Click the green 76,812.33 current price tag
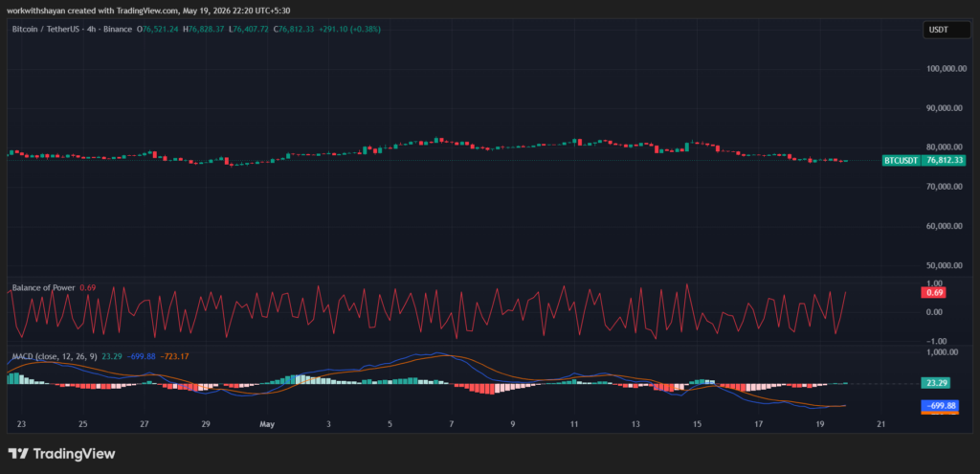Screen dimensions: 980x474 point(943,161)
